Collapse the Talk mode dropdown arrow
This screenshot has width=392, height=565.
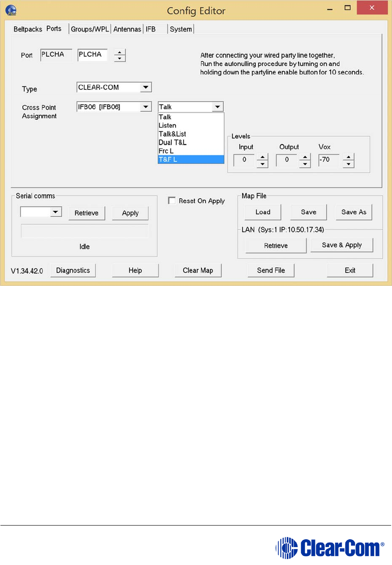[x=217, y=107]
